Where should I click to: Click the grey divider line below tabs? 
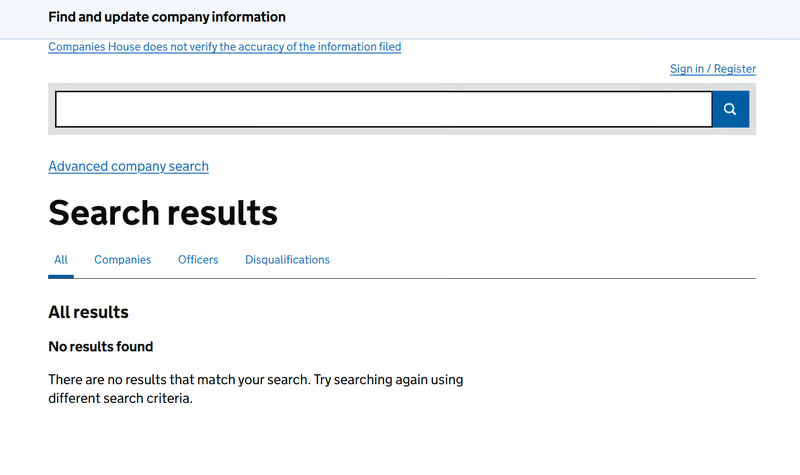450,278
